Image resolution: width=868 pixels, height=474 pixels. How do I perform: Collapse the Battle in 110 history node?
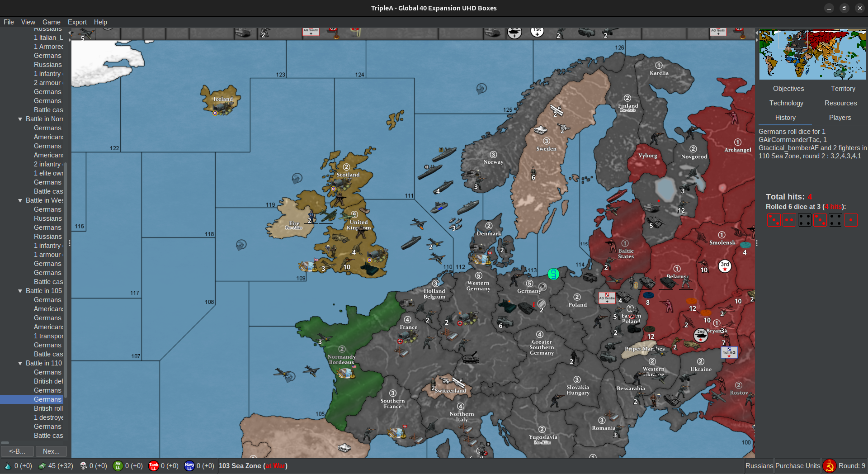[20, 363]
